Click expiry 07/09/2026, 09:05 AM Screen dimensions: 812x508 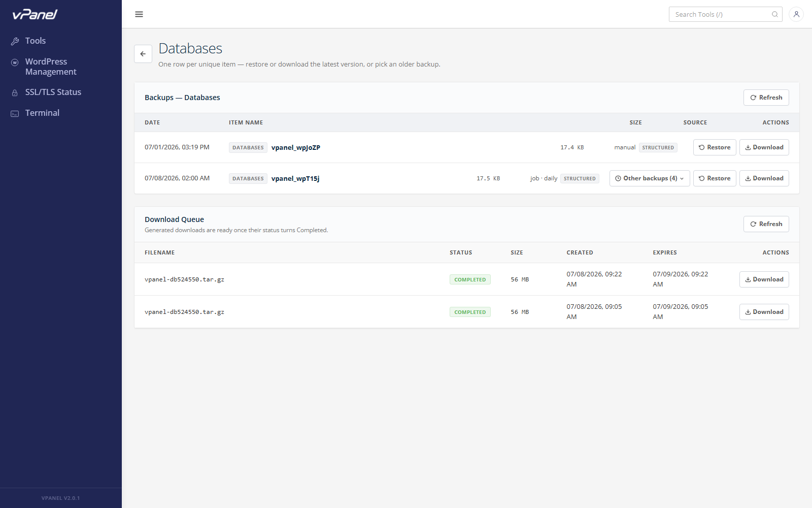click(x=681, y=311)
